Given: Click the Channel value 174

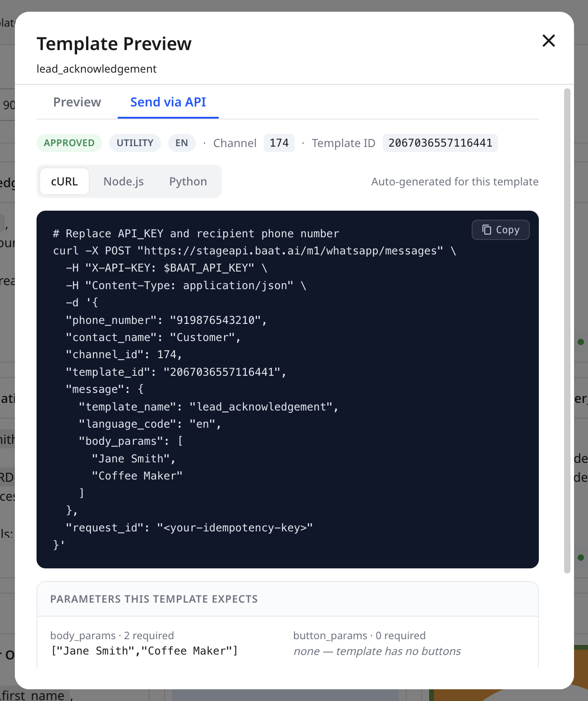Looking at the screenshot, I should click(279, 143).
